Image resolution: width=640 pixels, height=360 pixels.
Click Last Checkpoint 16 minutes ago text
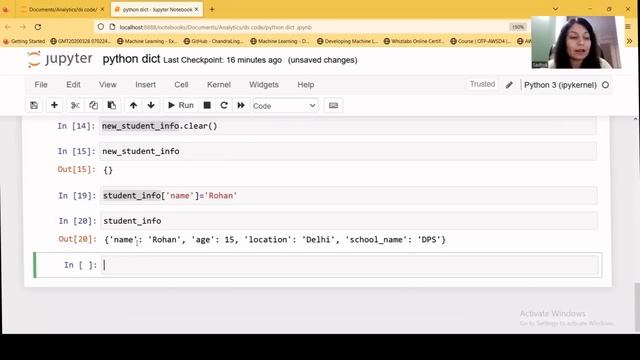222,60
